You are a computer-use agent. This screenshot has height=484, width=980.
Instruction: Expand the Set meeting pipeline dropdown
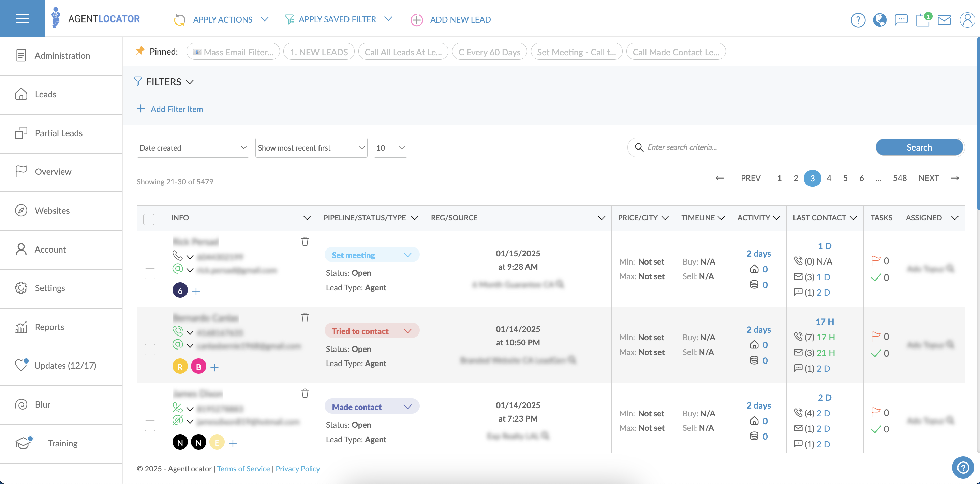tap(407, 255)
